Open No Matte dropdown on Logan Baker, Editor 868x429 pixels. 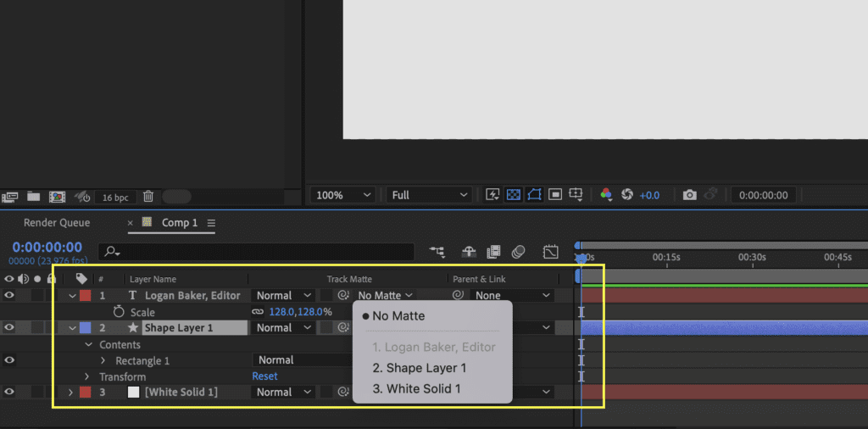coord(386,296)
